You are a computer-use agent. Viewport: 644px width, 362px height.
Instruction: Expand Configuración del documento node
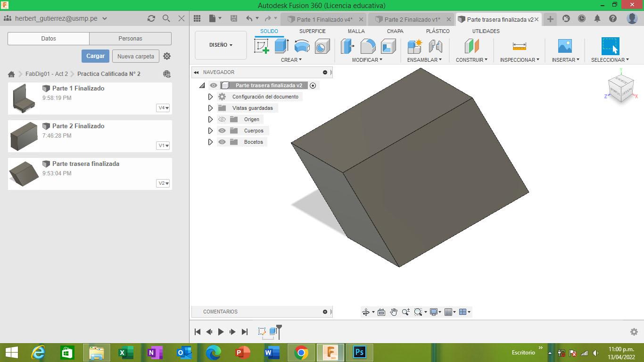pos(210,97)
